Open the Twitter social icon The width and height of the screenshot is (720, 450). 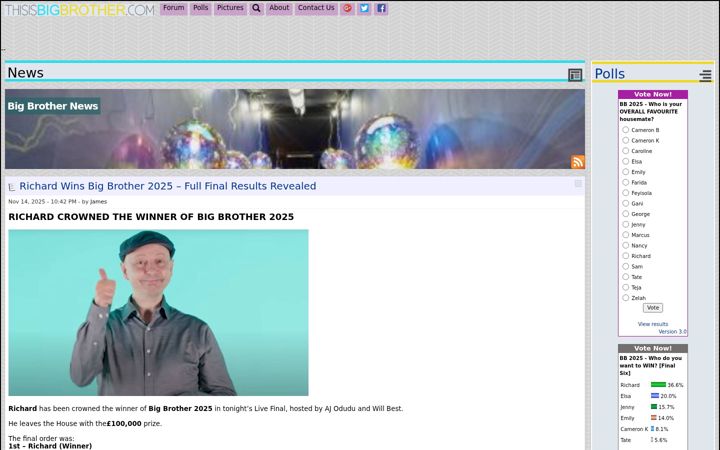click(x=364, y=8)
